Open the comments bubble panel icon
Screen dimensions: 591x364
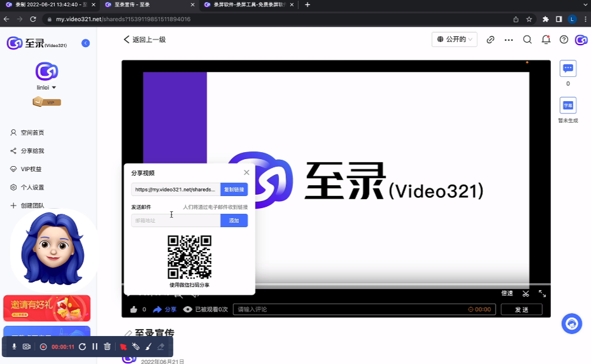tap(568, 69)
